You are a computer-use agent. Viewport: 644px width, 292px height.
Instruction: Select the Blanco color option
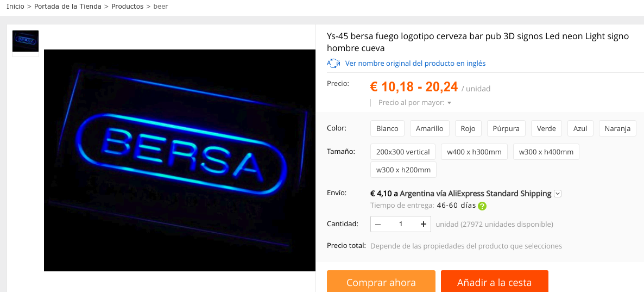click(x=387, y=128)
